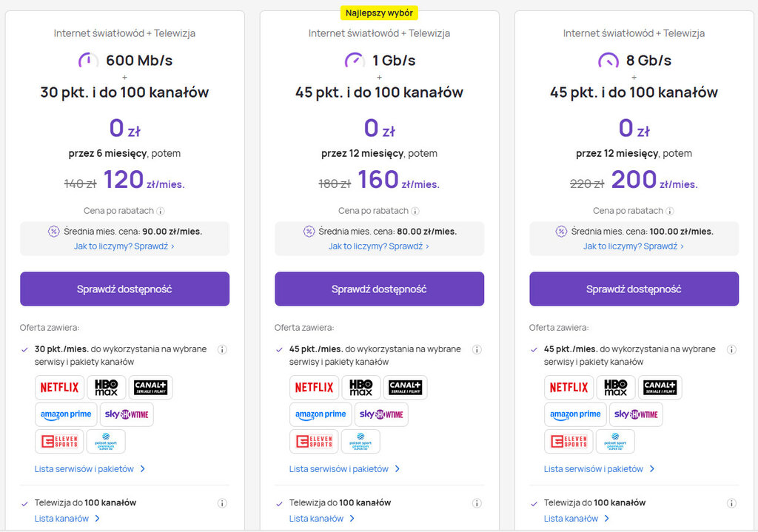
Task: Open info icon next to 45 pkt./mies. in 1 Gb/s plan
Action: click(x=477, y=349)
